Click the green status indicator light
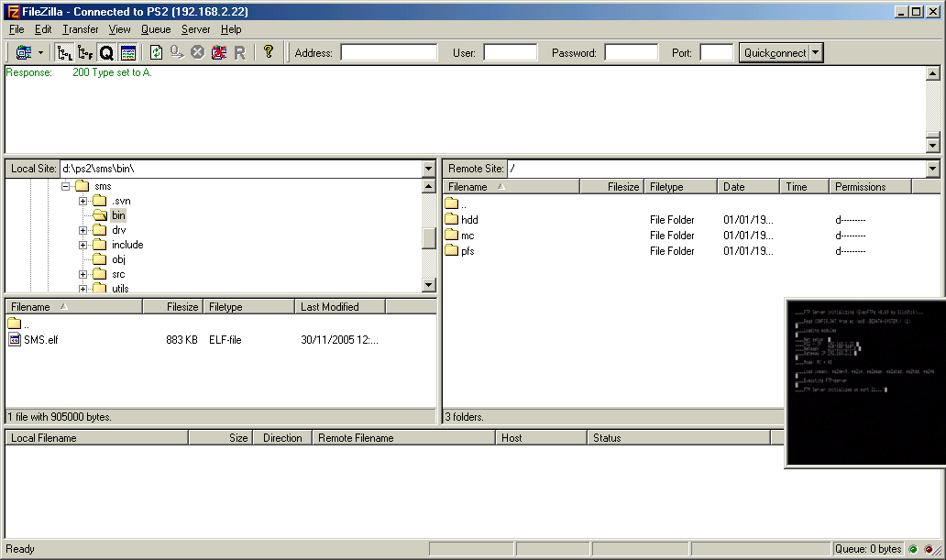946x560 pixels. pyautogui.click(x=913, y=549)
